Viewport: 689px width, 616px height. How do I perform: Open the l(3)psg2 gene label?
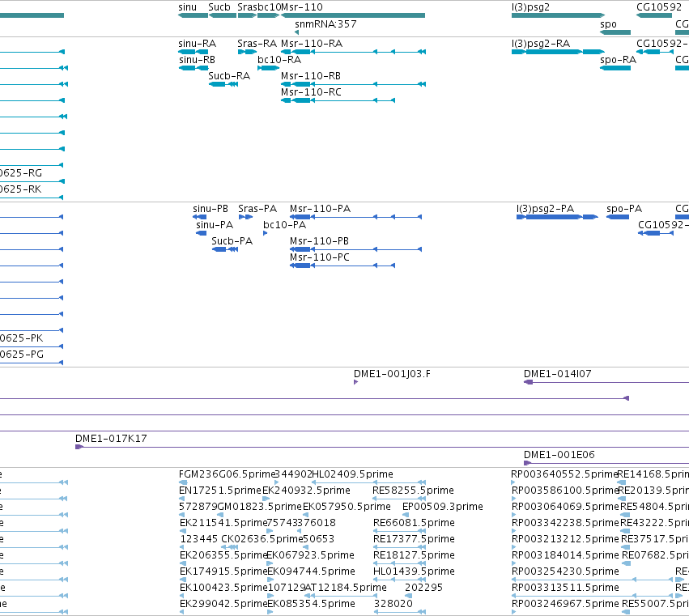click(x=530, y=7)
